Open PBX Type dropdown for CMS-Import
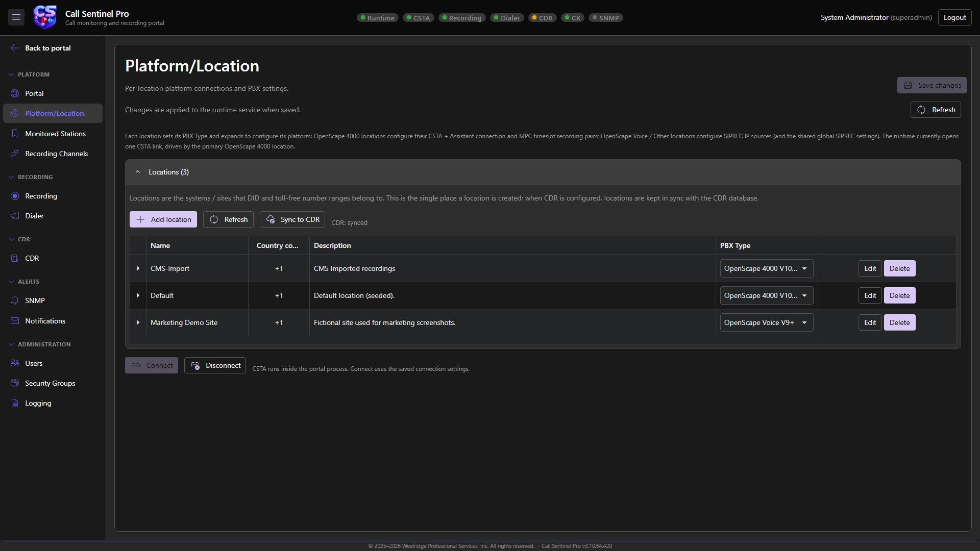This screenshot has width=980, height=551. 767,268
